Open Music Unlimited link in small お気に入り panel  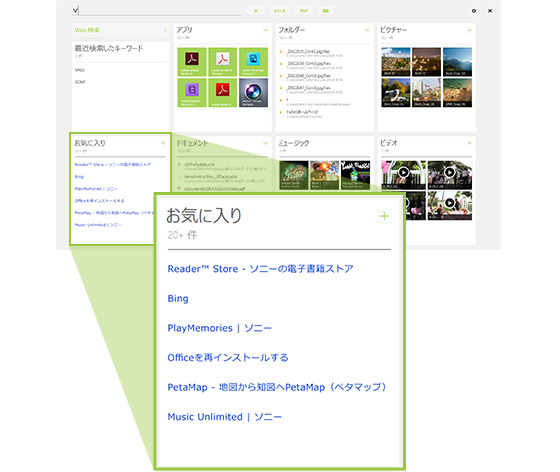(98, 225)
